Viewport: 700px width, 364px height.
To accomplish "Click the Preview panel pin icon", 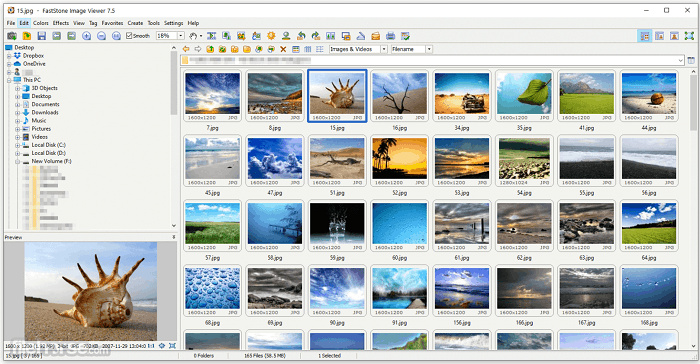I will click(x=174, y=237).
